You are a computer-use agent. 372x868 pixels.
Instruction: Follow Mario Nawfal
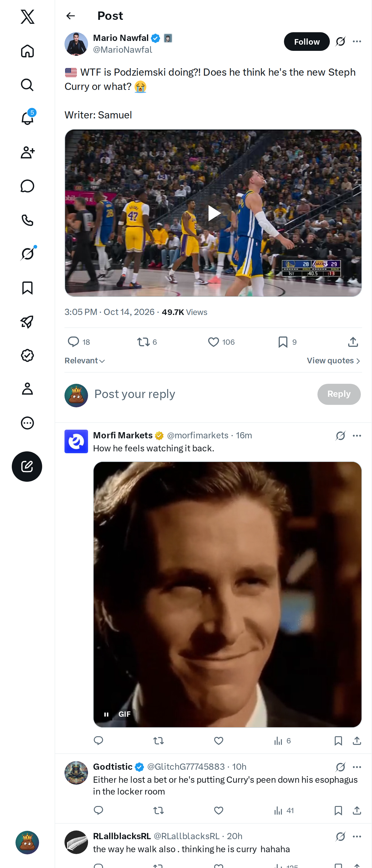pos(307,42)
